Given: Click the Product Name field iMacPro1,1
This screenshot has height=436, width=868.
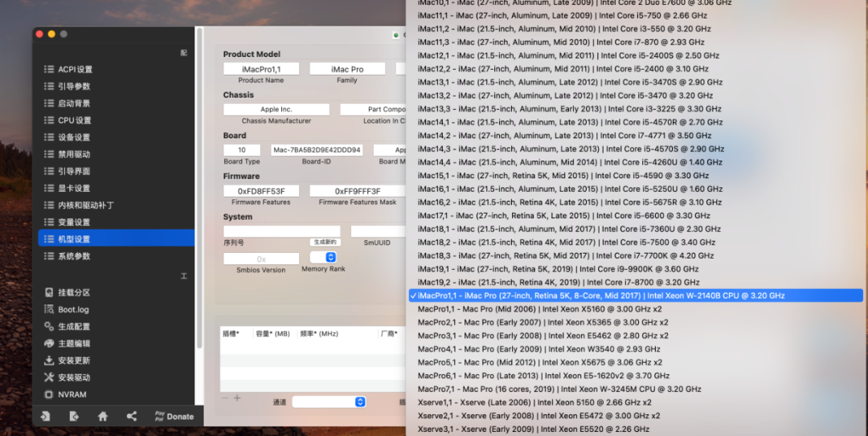Looking at the screenshot, I should point(261,68).
